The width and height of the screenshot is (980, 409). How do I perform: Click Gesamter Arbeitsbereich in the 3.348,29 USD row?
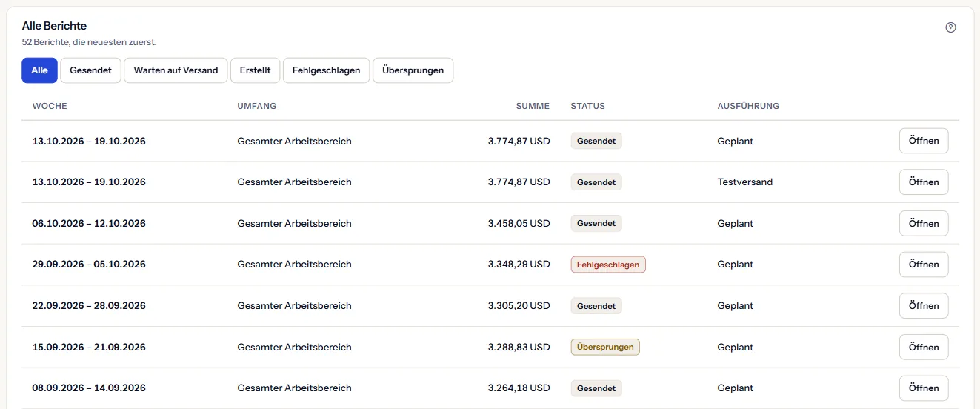295,265
